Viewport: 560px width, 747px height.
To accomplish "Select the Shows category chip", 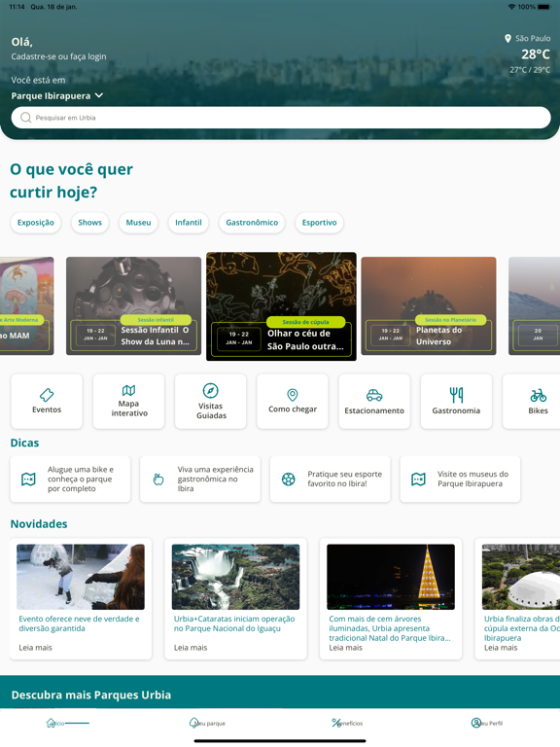I will 90,223.
